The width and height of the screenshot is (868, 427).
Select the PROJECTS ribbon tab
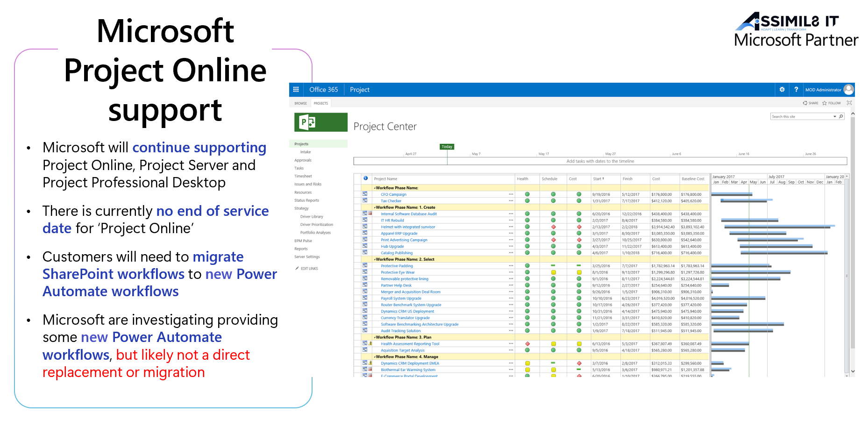[320, 103]
